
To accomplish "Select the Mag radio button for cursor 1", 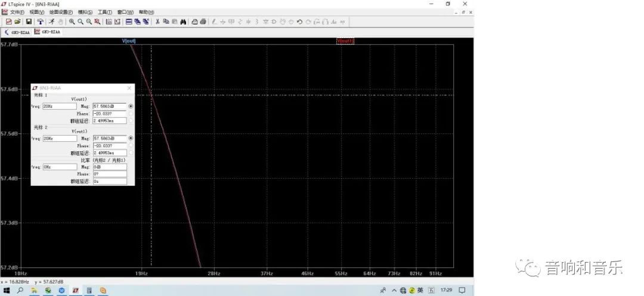I will (131, 106).
